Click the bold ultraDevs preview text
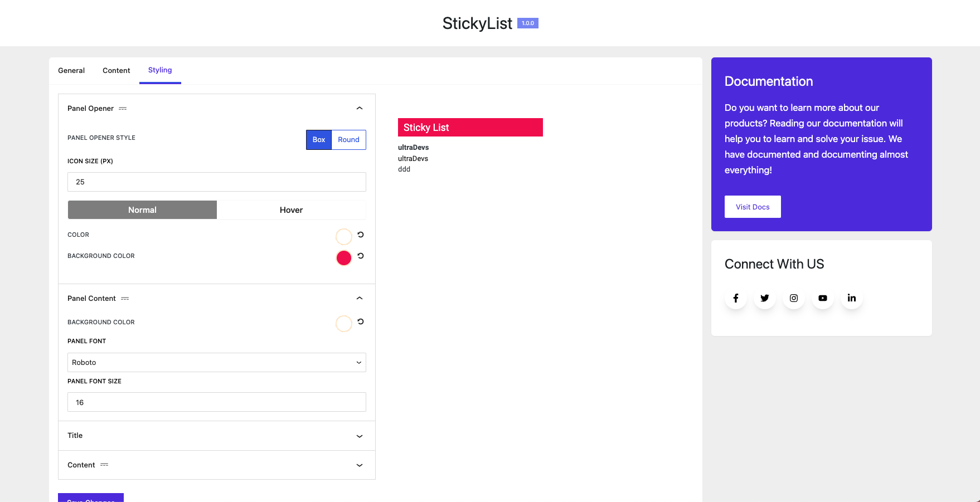Viewport: 980px width, 502px height. tap(414, 148)
